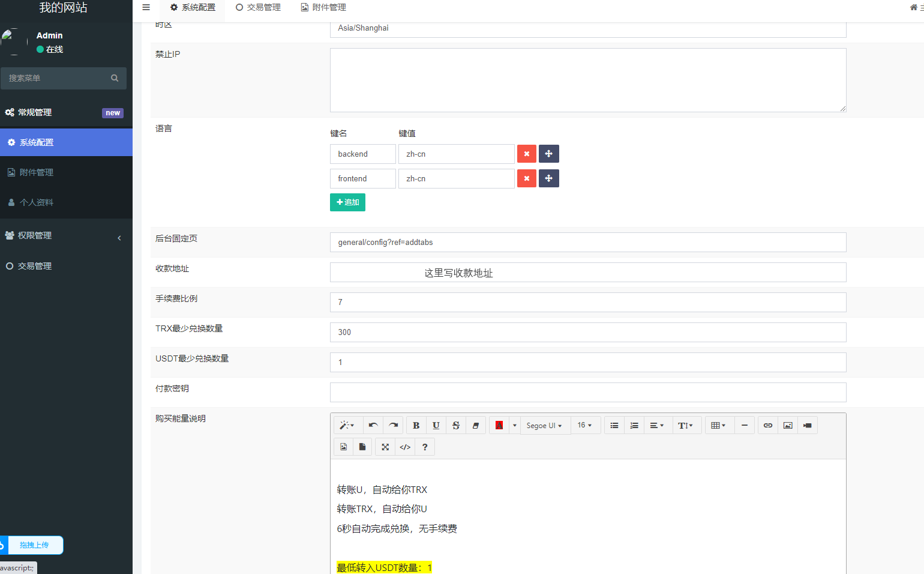This screenshot has height=574, width=924.
Task: Open the code view of the editor
Action: (404, 447)
